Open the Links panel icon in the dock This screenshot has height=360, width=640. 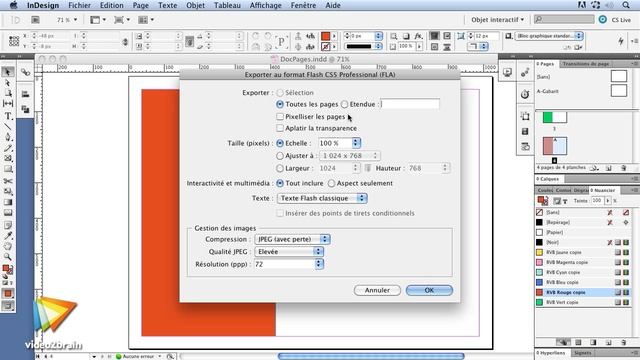pyautogui.click(x=25, y=73)
